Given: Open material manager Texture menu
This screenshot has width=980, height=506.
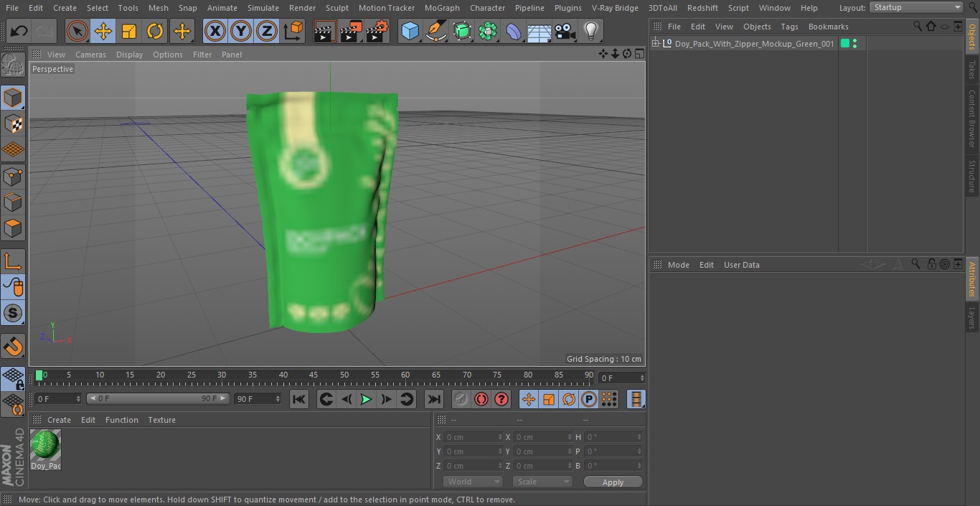Looking at the screenshot, I should pyautogui.click(x=161, y=420).
